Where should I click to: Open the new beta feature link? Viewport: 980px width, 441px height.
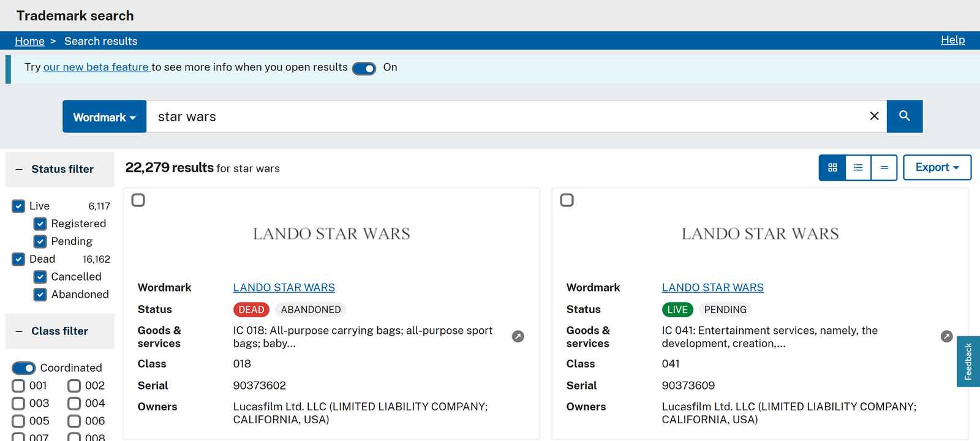pos(96,67)
